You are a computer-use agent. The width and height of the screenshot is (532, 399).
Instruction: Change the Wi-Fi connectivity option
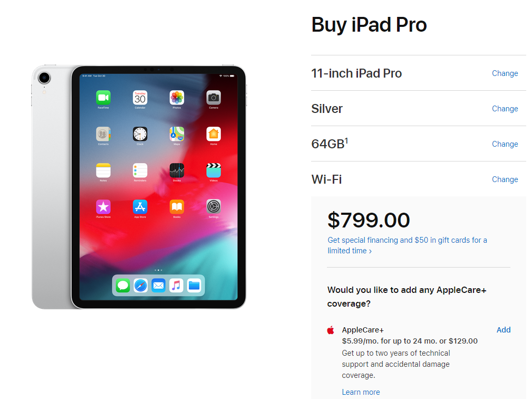pyautogui.click(x=505, y=179)
